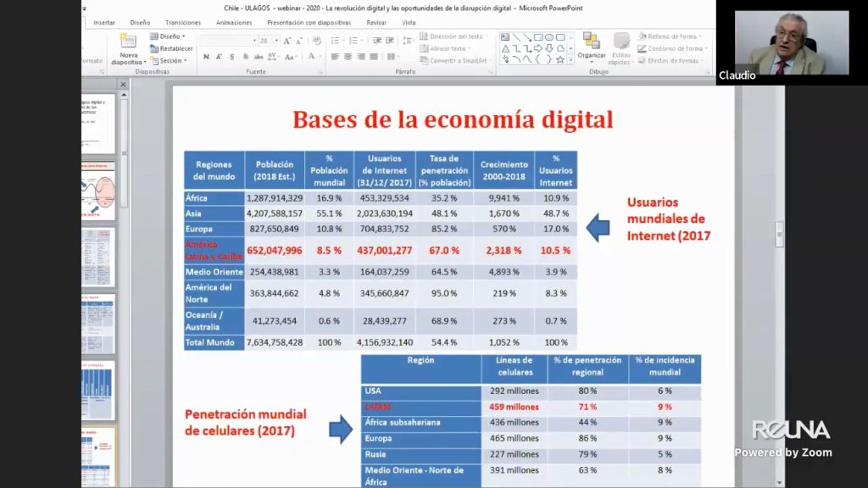Select the second slide thumbnail

click(100, 191)
